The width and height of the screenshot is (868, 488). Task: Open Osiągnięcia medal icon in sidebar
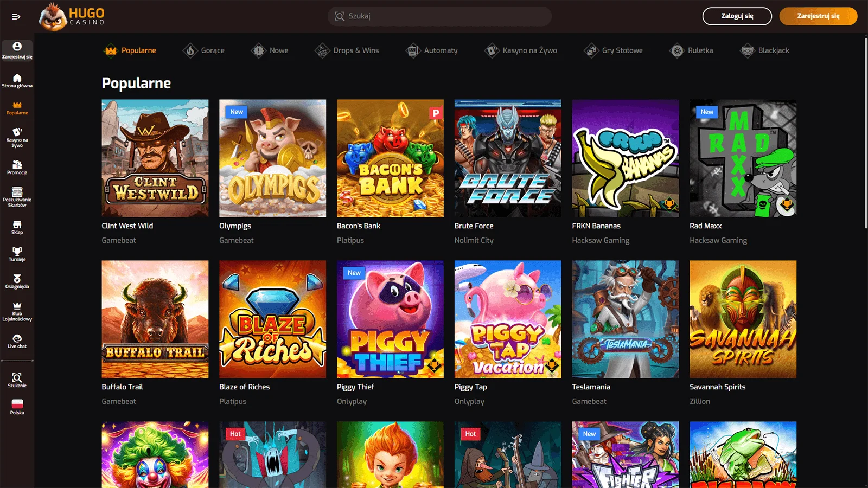pos(17,278)
